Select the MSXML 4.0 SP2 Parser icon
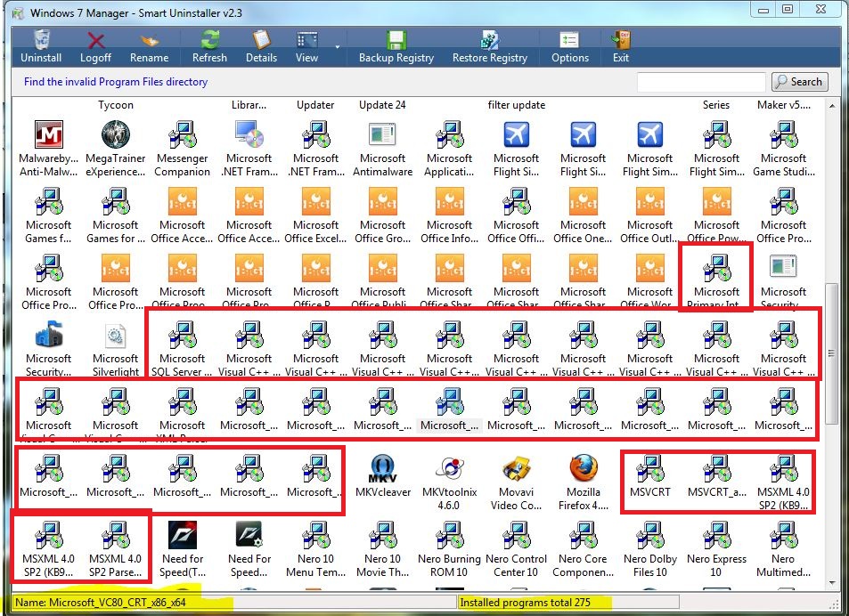849x616 pixels. (115, 535)
